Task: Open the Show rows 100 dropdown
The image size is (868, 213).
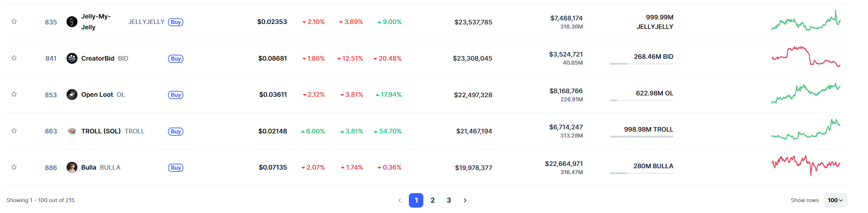Action: coord(835,200)
